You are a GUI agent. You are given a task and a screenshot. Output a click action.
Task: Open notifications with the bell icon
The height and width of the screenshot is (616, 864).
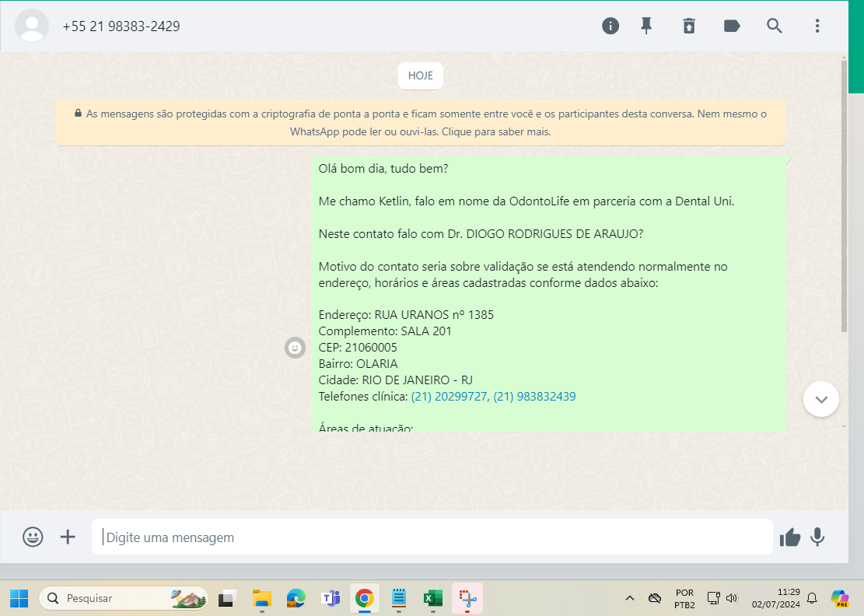[x=812, y=598]
